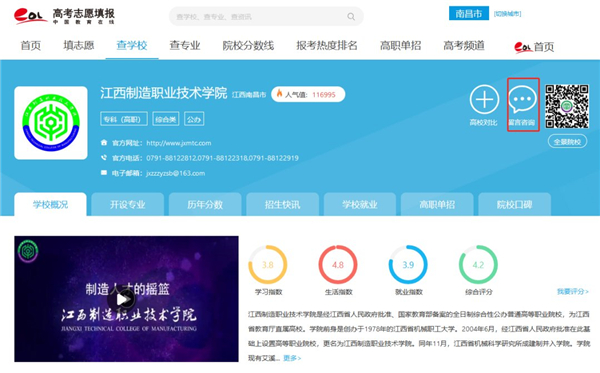The height and width of the screenshot is (373, 600).
Task: Switch to the 历年分数 tab
Action: [205, 204]
